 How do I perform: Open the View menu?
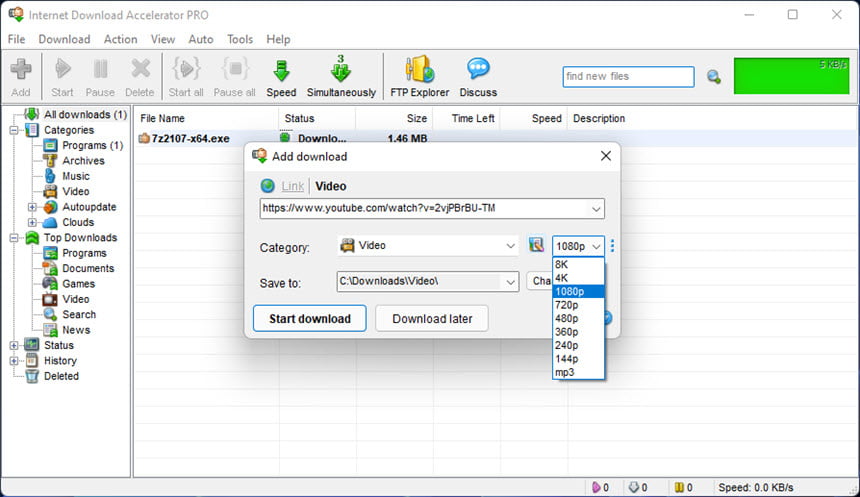click(x=163, y=39)
